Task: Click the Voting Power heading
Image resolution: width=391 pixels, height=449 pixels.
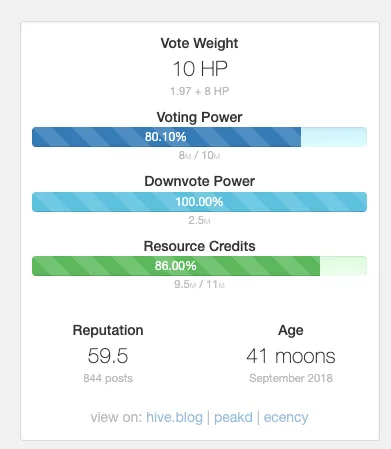Action: point(199,117)
